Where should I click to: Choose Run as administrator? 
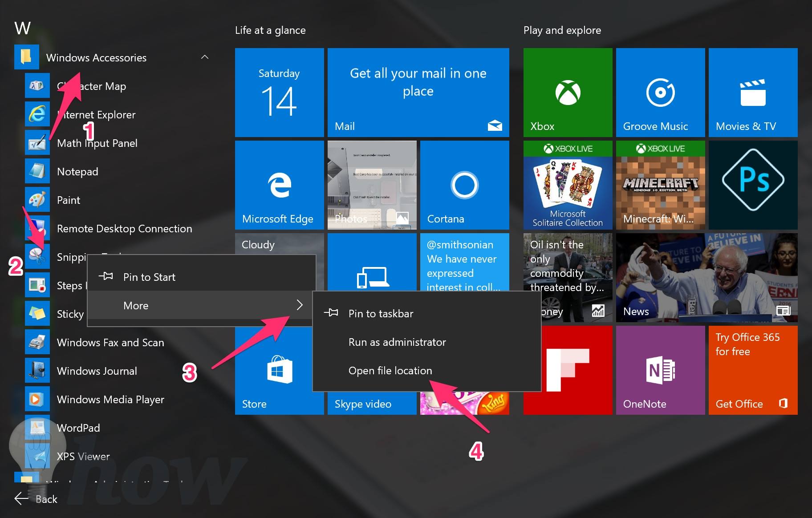click(x=426, y=342)
